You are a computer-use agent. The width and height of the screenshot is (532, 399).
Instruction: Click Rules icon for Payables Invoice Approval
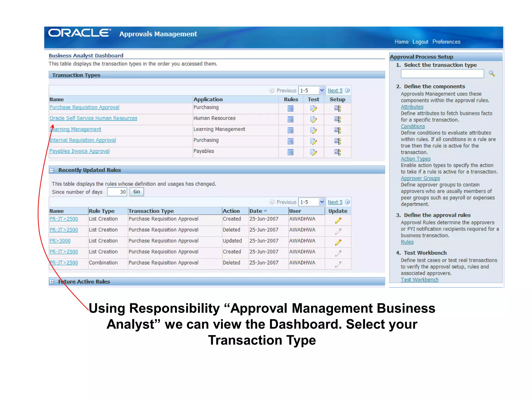(290, 152)
